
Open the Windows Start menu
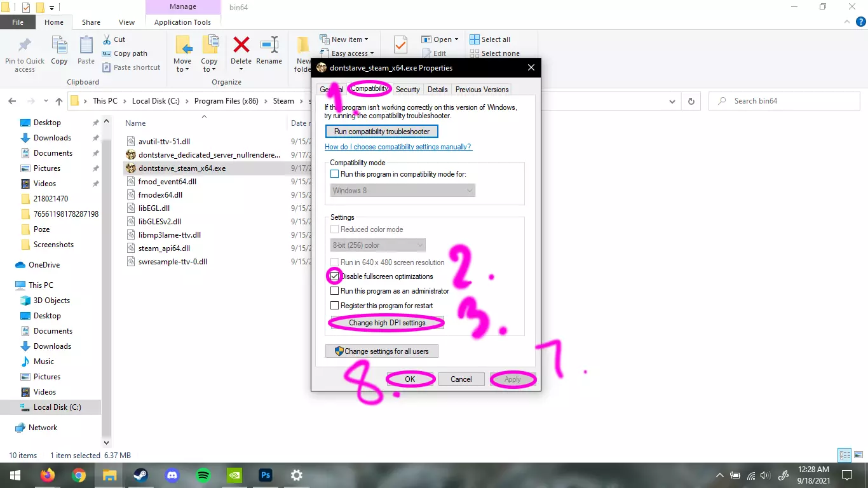15,475
